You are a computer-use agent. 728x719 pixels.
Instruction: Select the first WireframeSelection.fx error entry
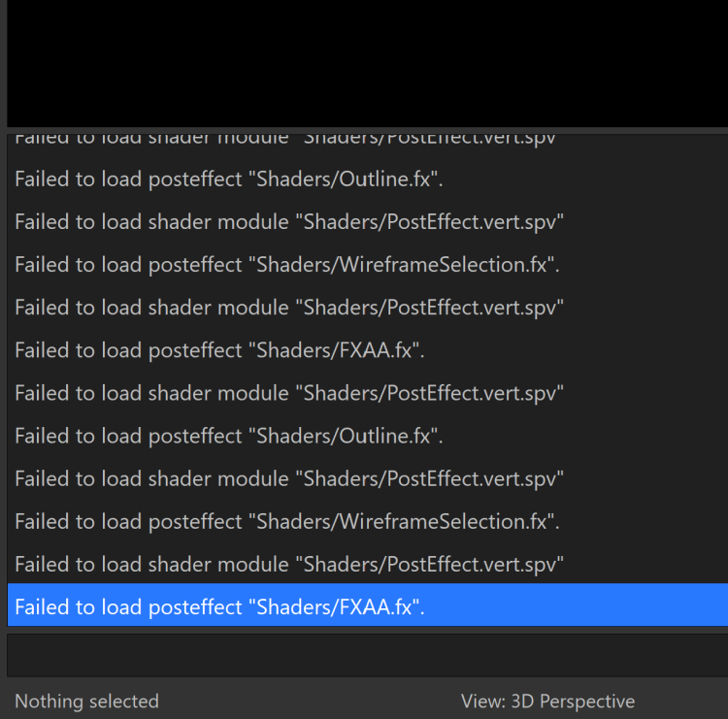click(287, 265)
